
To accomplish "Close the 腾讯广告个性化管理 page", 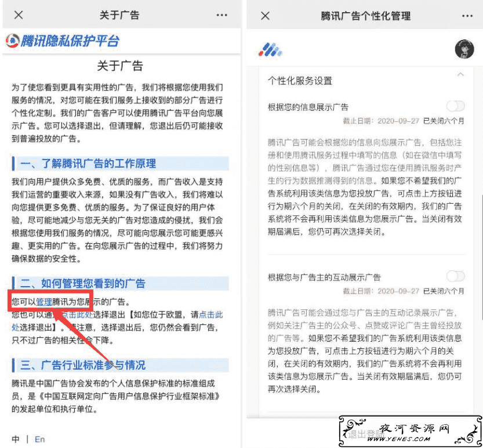I will (265, 16).
